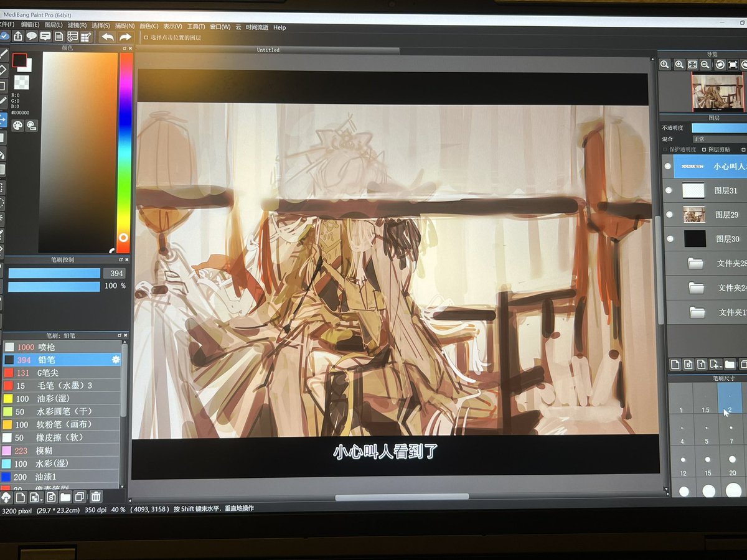Open the 选择(S) menu
Viewport: 747px width, 560px height.
[x=101, y=26]
